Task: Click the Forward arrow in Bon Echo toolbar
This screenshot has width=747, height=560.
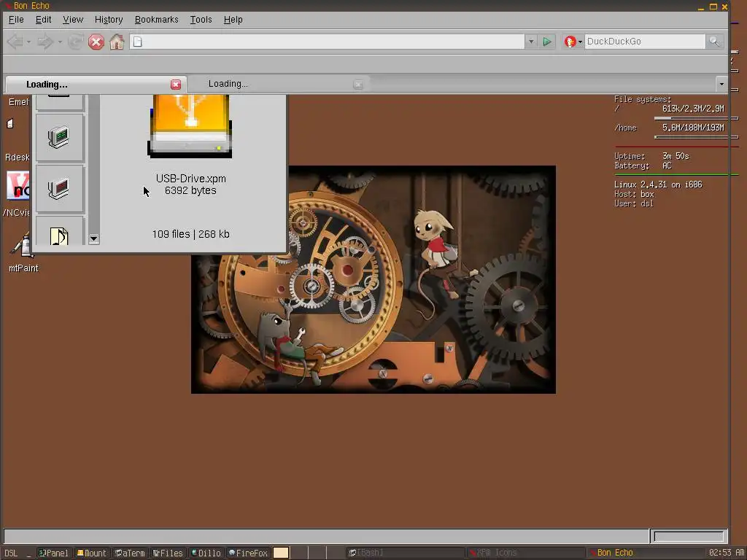Action: pos(45,42)
